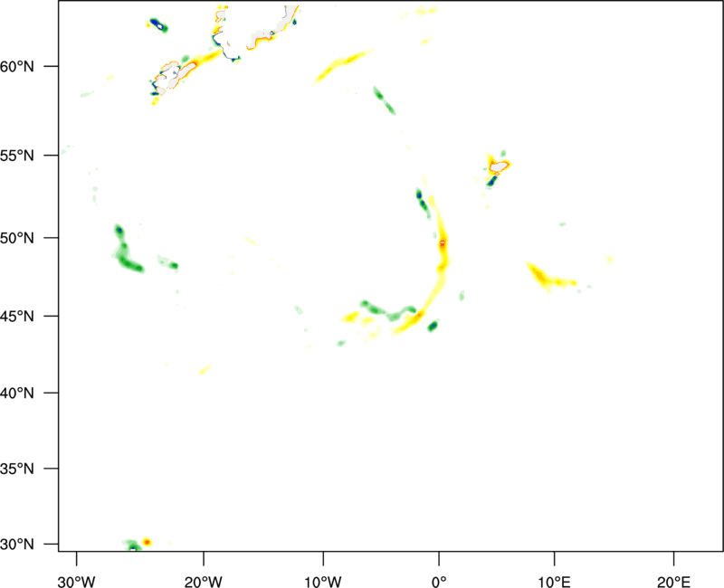Click the 20°E longitude label
The height and width of the screenshot is (588, 724).
(673, 582)
